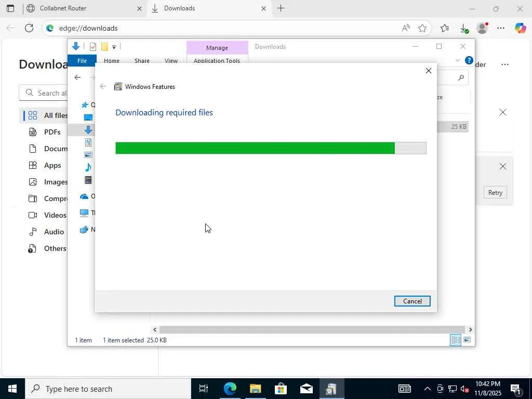Screen dimensions: 532x399
Task: Go back in File Explorer
Action: [77, 77]
